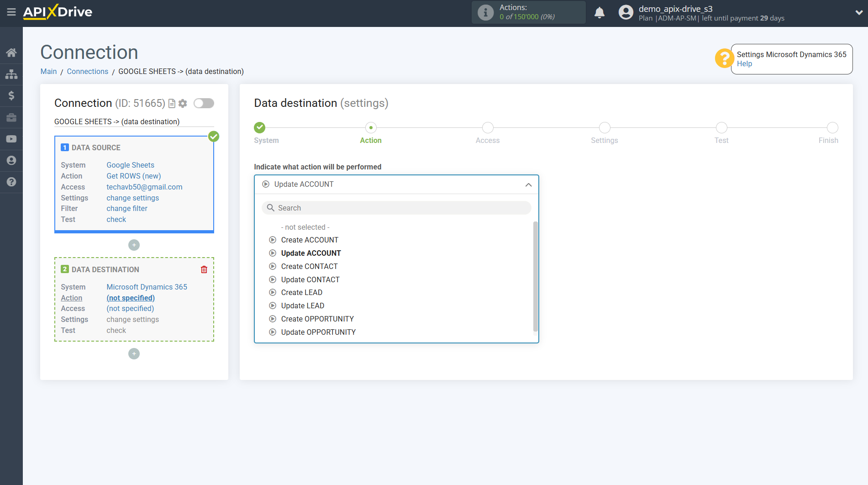
Task: Select Update LEAD option
Action: (x=302, y=306)
